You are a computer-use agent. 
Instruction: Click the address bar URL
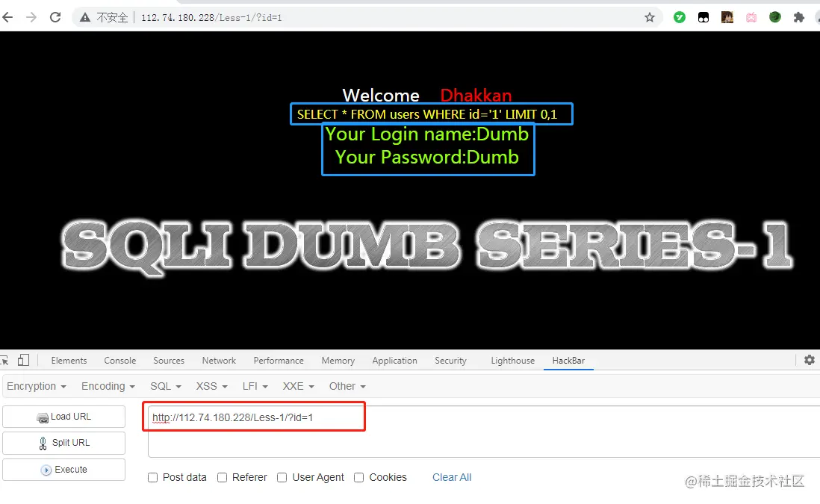(211, 18)
